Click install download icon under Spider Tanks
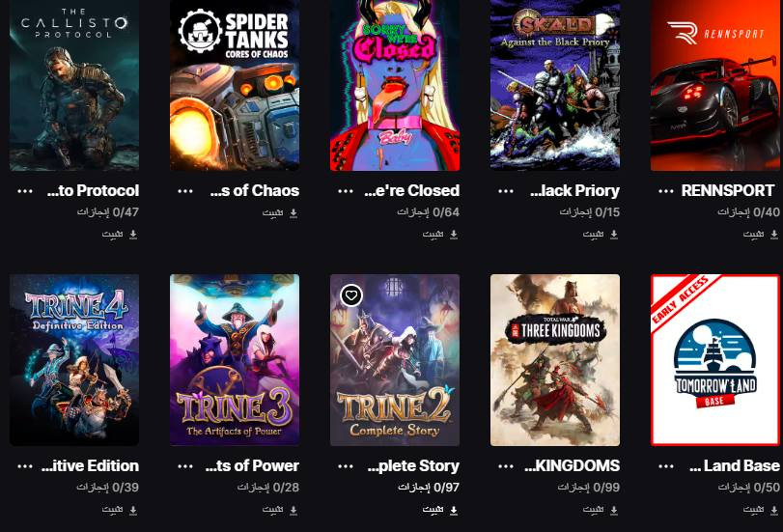This screenshot has height=532, width=783. pos(294,213)
